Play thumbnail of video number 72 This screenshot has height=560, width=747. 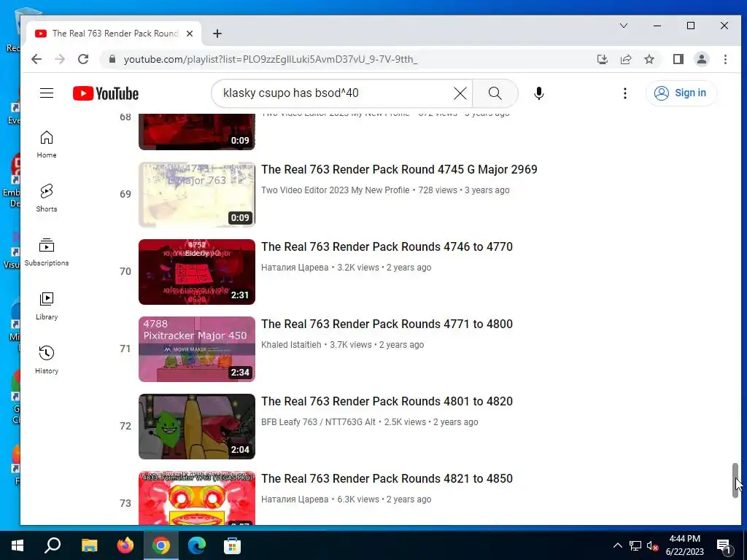pos(197,426)
